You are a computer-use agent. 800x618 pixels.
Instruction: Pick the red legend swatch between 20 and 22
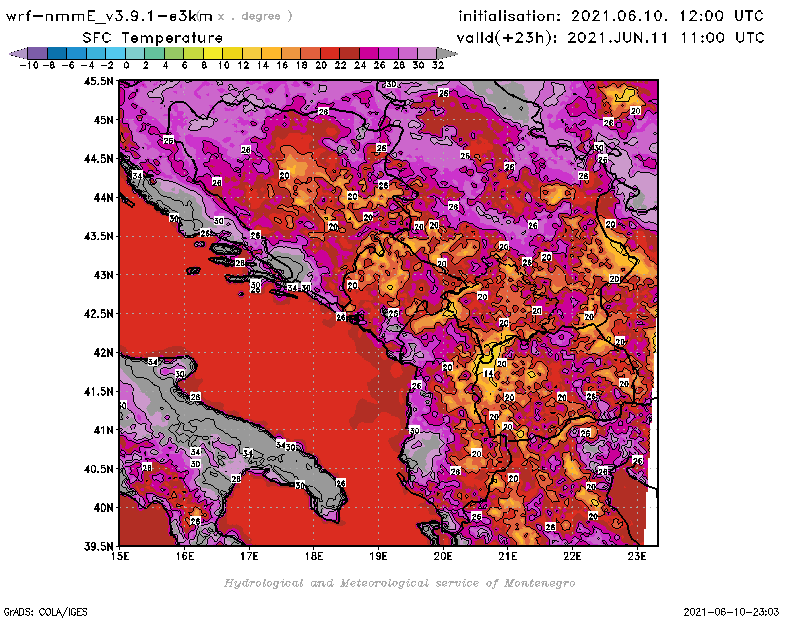330,53
